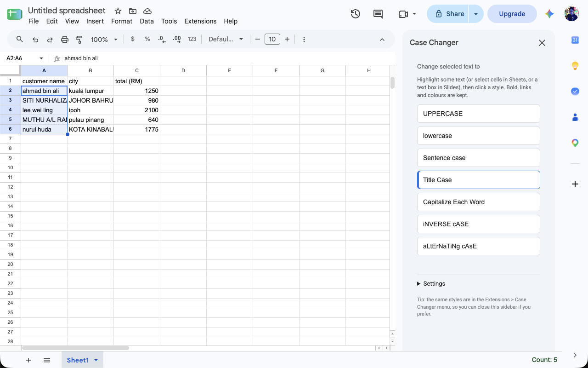The width and height of the screenshot is (588, 368).
Task: Select the Sheet1 tab
Action: click(x=78, y=360)
